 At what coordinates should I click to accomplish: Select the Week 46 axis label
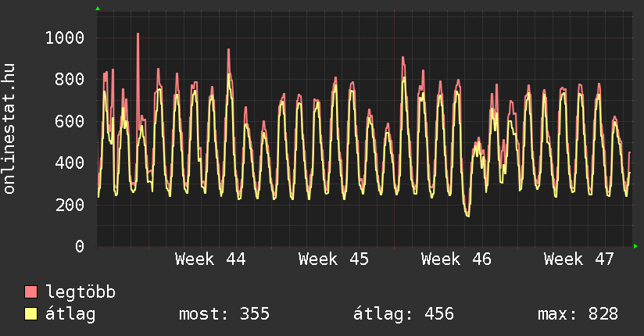click(456, 259)
